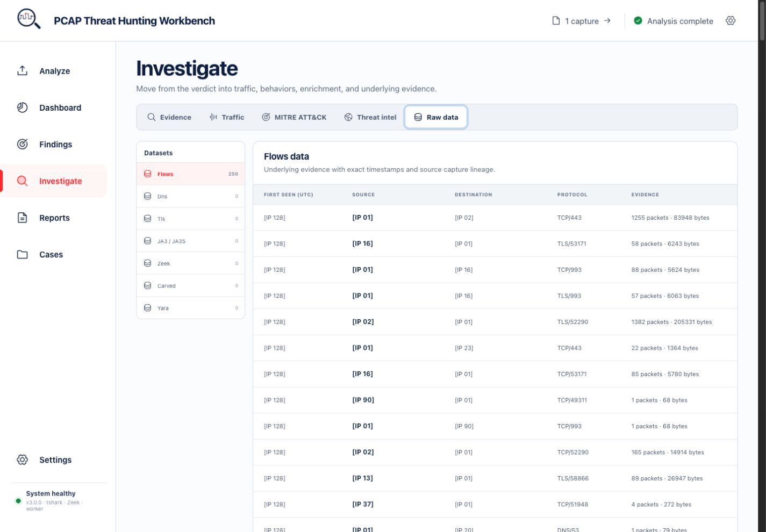Viewport: 766px width, 532px height.
Task: Click the Carved dataset database icon
Action: coord(148,286)
